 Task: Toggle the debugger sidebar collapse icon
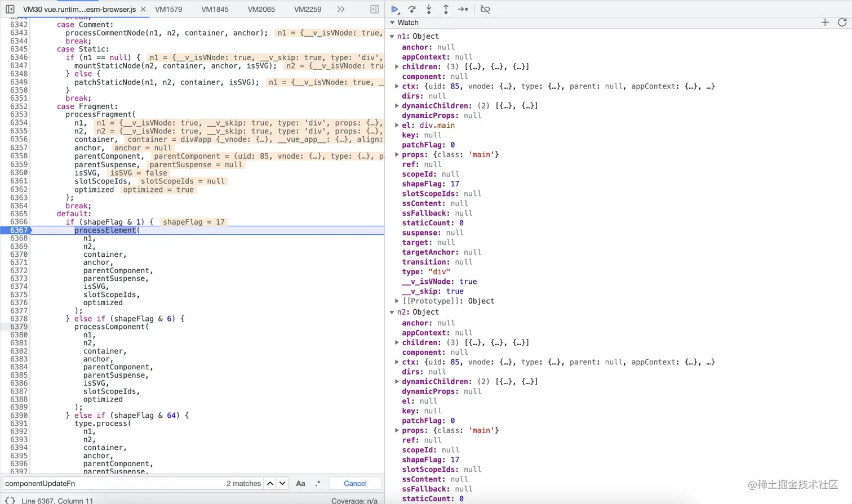click(x=375, y=9)
